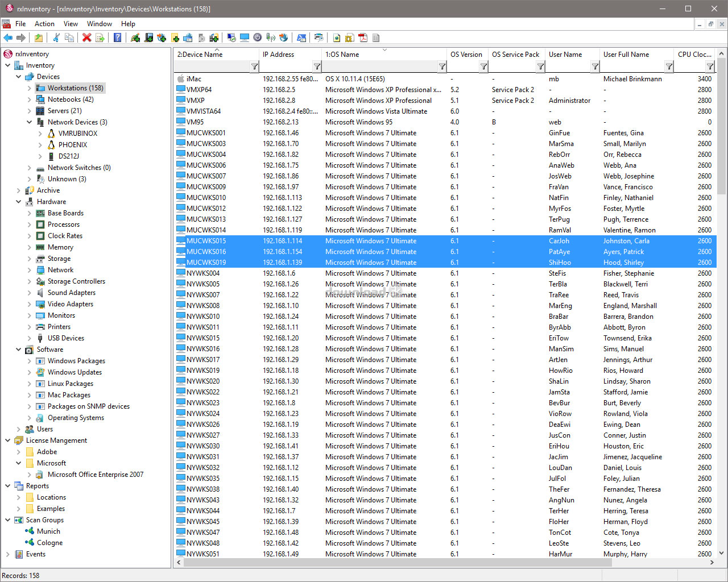Click the filter icon under OS Version
This screenshot has height=582, width=728.
click(x=483, y=66)
